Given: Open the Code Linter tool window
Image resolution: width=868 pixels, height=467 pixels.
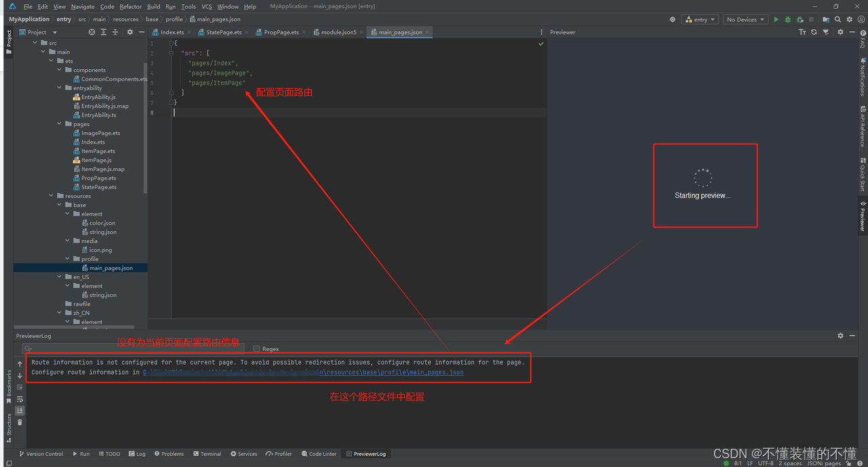Looking at the screenshot, I should pos(319,454).
